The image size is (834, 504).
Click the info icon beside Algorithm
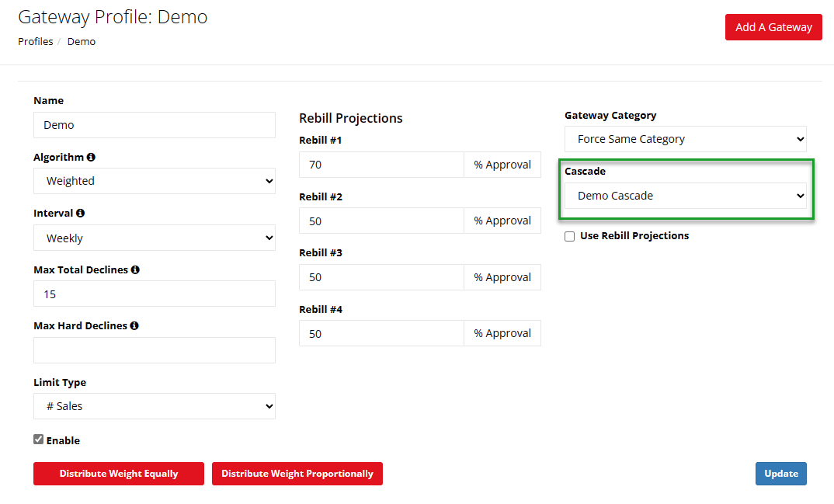point(91,157)
